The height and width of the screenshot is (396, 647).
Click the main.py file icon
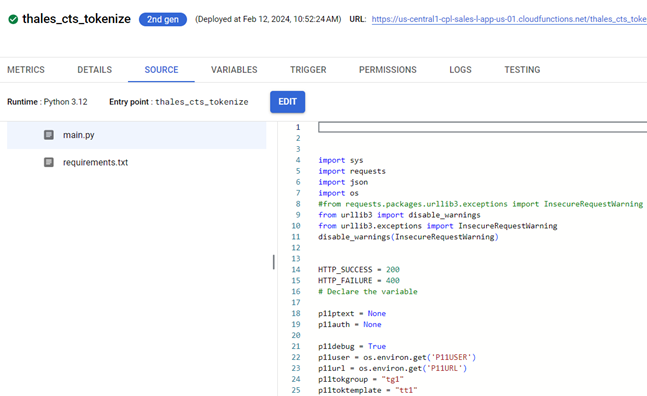tap(49, 135)
